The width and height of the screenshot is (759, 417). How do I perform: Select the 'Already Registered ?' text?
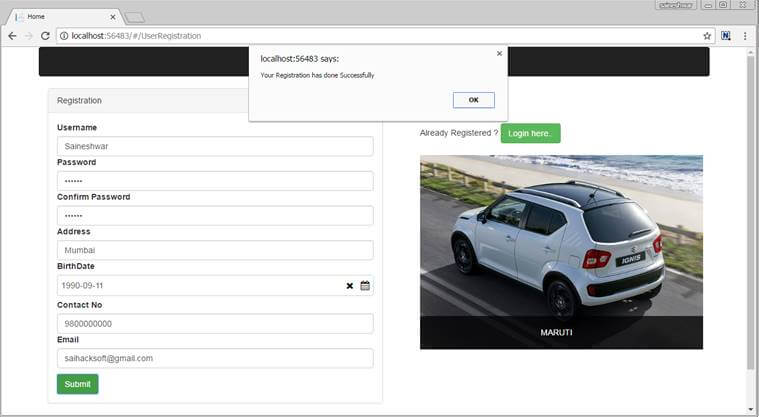pos(459,133)
